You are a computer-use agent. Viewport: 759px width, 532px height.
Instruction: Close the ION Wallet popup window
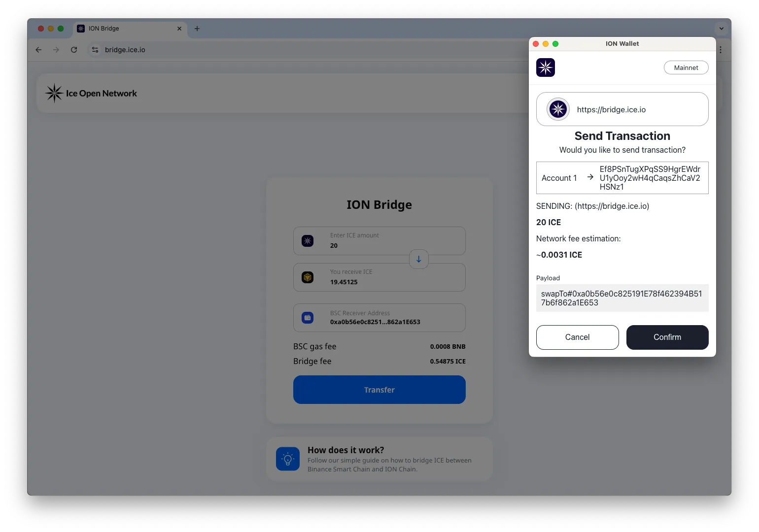[536, 44]
